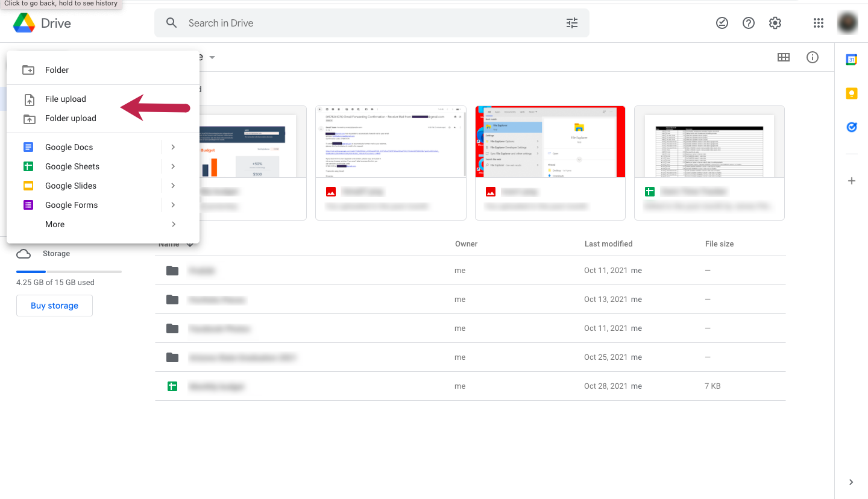
Task: Select File upload from the menu
Action: [x=66, y=99]
